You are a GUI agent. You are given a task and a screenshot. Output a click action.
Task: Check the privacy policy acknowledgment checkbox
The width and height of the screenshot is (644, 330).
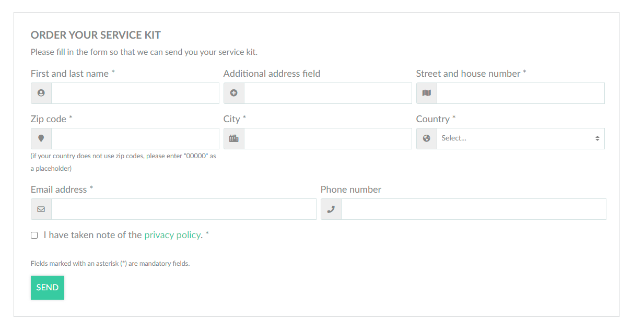click(x=34, y=235)
